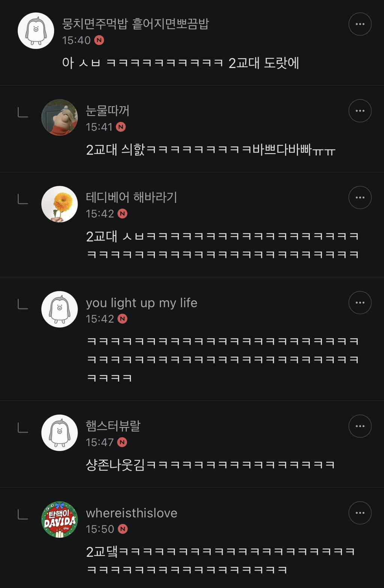Screen dimensions: 384x588
Task: Open more options on 테디베어 해바라기's reply
Action: pos(360,197)
